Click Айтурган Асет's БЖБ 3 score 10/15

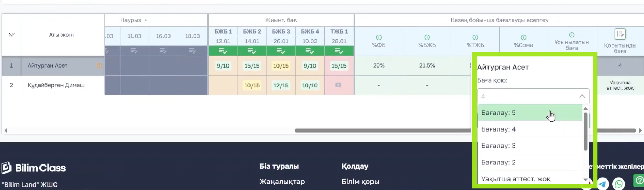pos(281,66)
